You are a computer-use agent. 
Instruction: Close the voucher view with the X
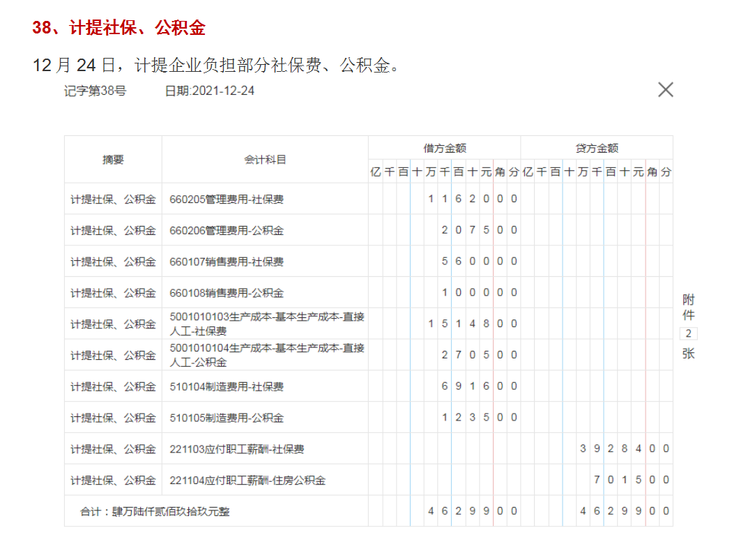click(x=666, y=89)
